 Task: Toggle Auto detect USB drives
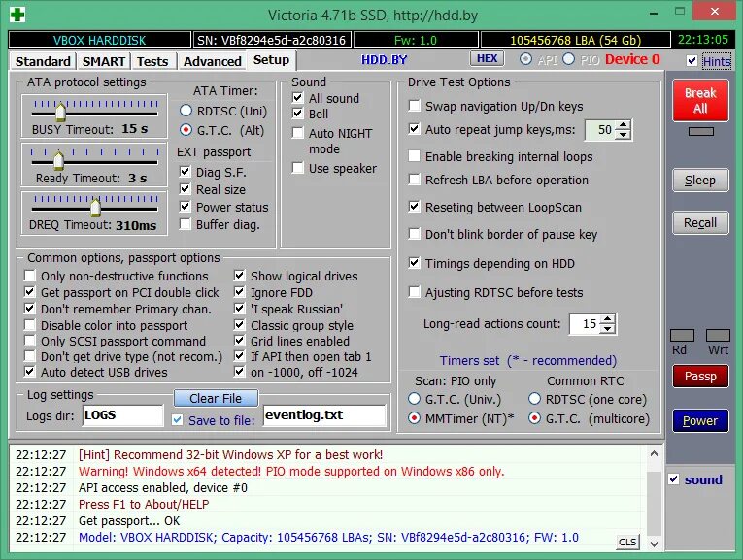click(x=30, y=372)
